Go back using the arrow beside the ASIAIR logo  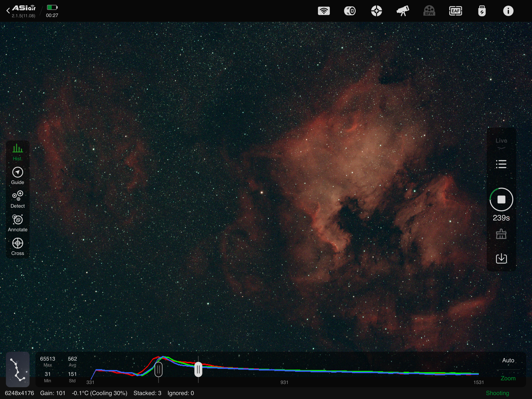pos(8,11)
